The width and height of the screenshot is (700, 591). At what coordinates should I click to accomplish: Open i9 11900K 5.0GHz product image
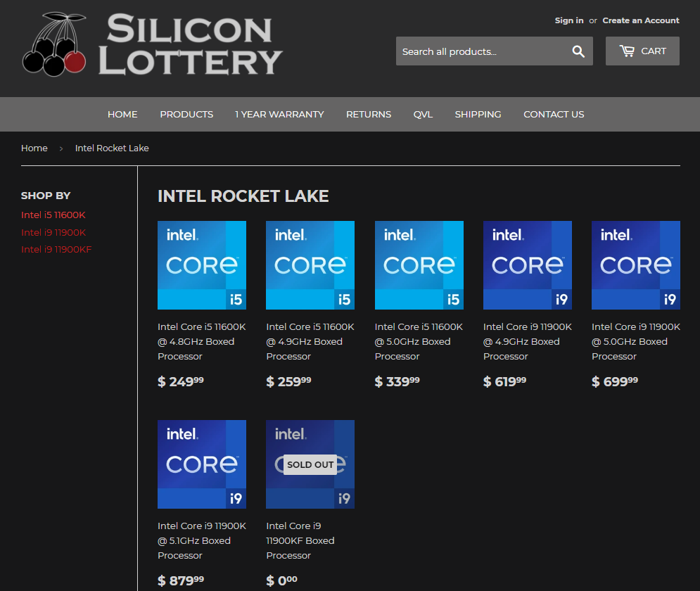point(636,265)
